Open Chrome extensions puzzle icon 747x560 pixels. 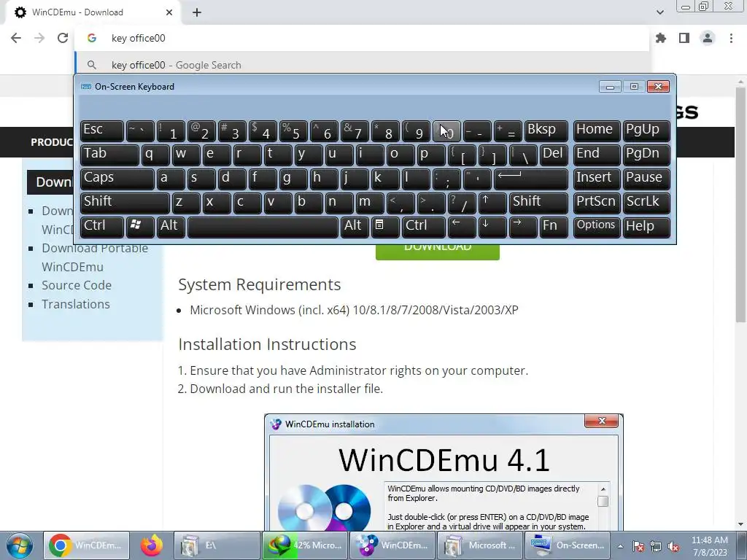(661, 38)
